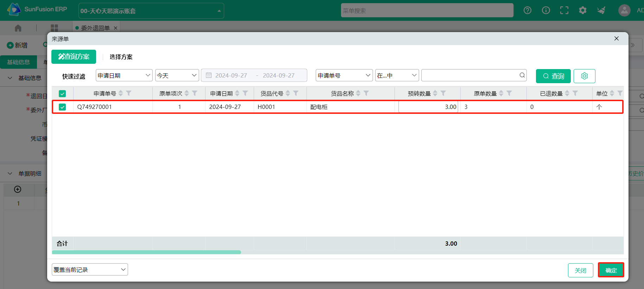This screenshot has width=644, height=289.
Task: Close the 来源单 dialog with X
Action: (x=617, y=38)
